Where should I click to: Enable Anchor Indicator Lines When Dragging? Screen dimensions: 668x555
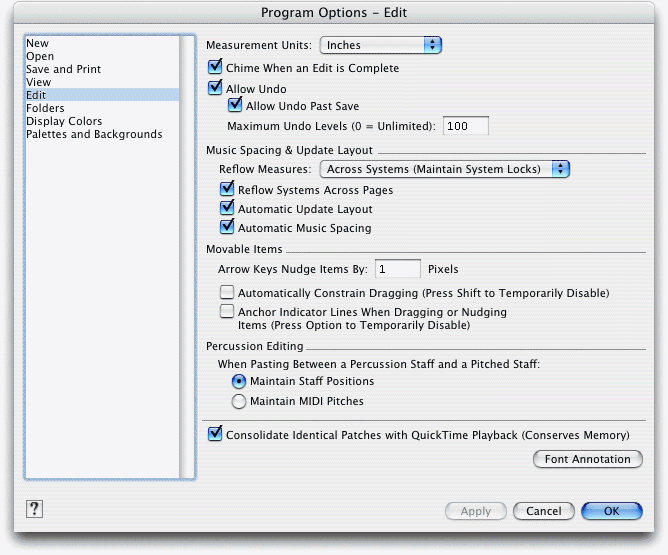pyautogui.click(x=227, y=311)
